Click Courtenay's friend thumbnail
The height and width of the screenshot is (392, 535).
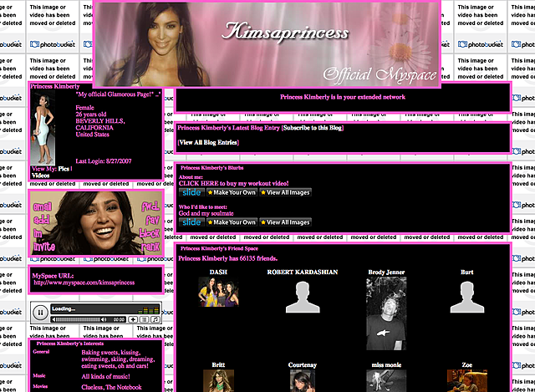[x=303, y=381]
